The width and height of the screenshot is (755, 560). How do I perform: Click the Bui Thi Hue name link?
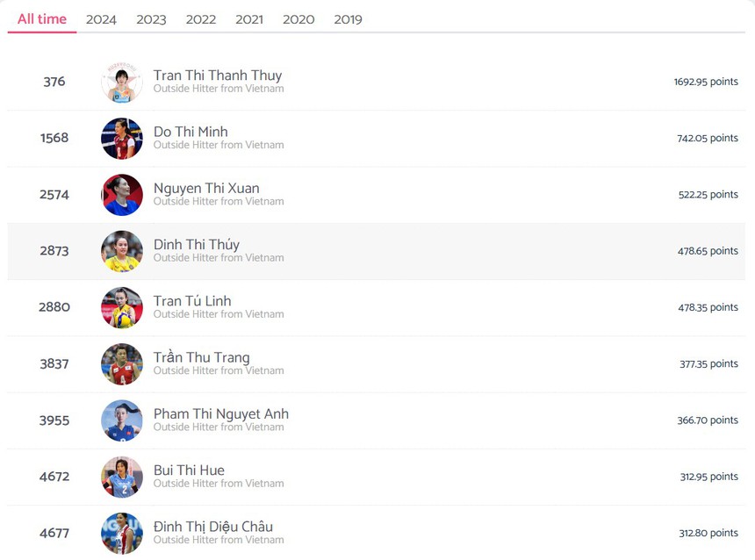(x=189, y=470)
